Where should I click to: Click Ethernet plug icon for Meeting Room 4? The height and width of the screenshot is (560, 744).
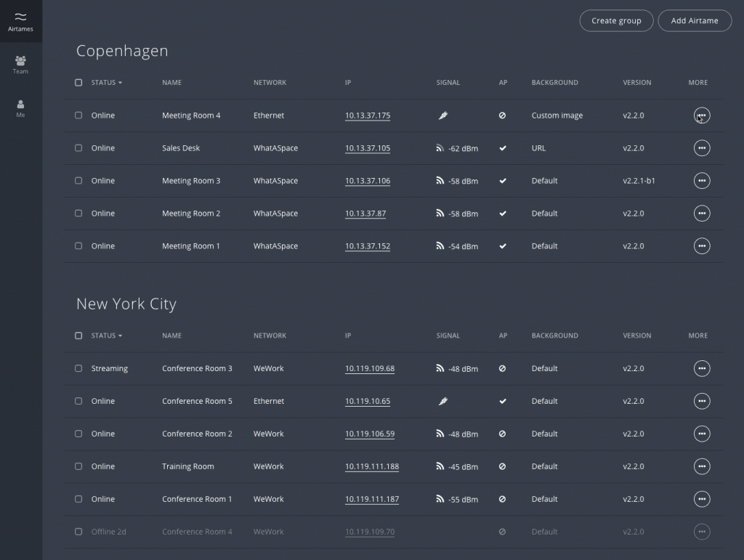click(x=442, y=115)
